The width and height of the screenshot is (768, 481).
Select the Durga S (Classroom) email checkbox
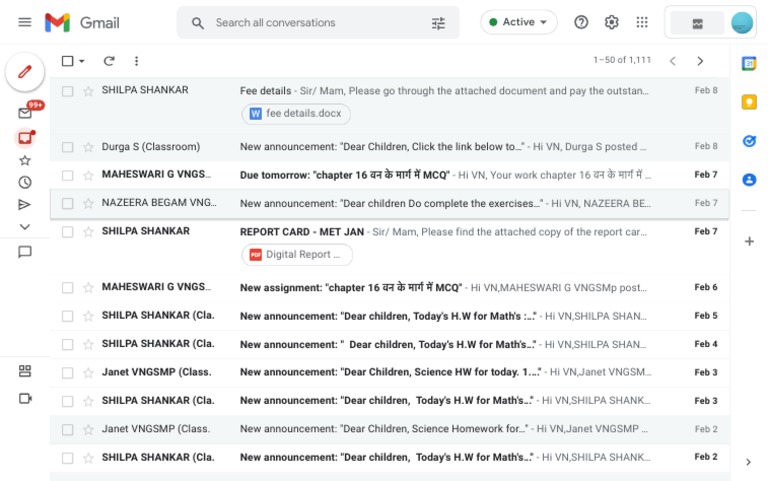pyautogui.click(x=67, y=147)
